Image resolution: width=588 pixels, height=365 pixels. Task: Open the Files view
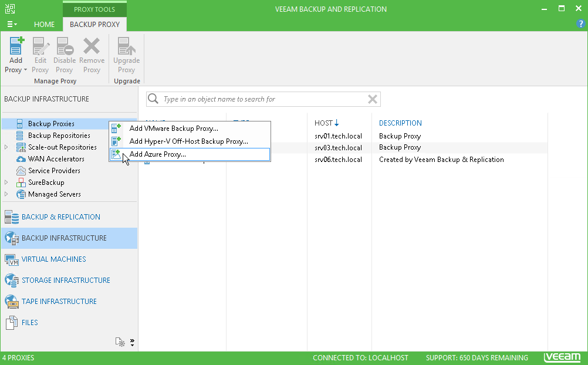pyautogui.click(x=69, y=322)
